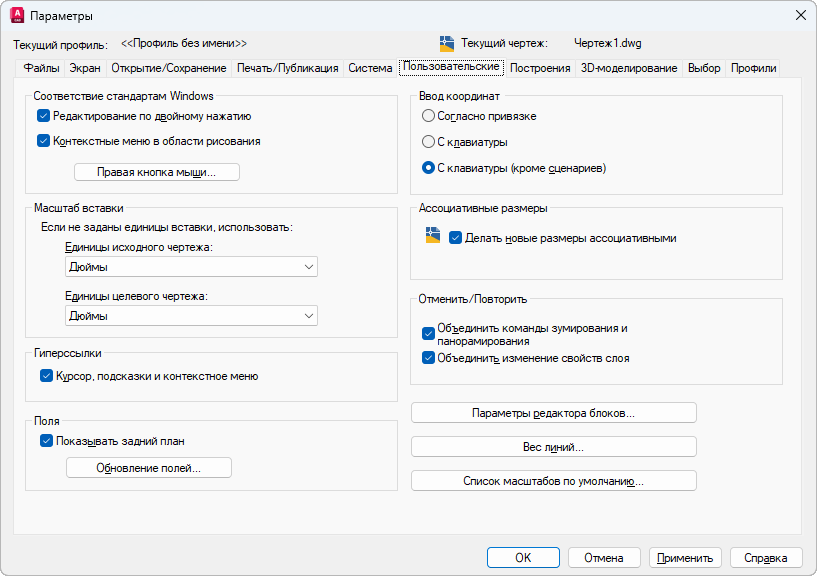Image resolution: width=817 pixels, height=576 pixels.
Task: Click the drawing icon beside associative dimensions
Action: (432, 236)
